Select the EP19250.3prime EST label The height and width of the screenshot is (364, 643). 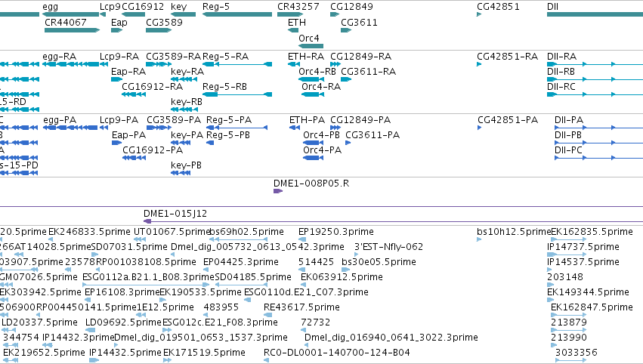(335, 232)
